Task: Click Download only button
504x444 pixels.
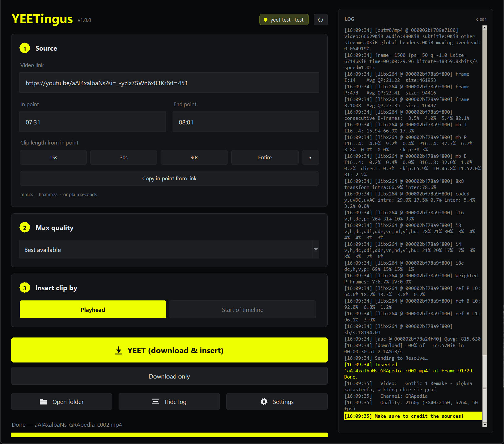Action: pyautogui.click(x=169, y=376)
